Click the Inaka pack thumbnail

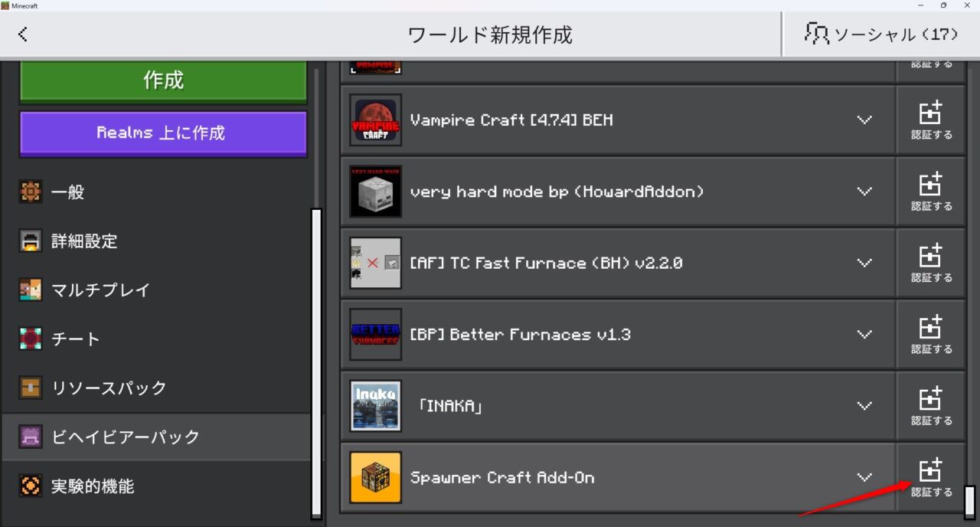coord(376,406)
